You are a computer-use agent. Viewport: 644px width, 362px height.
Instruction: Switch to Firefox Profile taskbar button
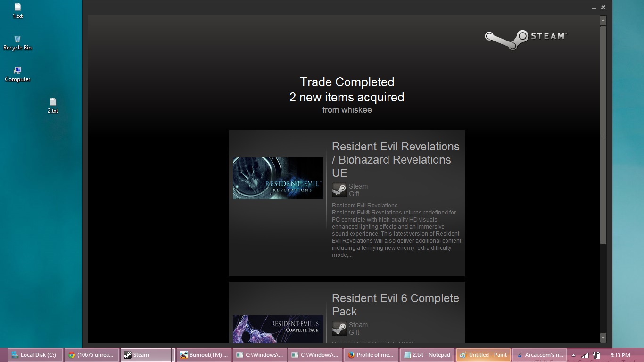pos(370,355)
